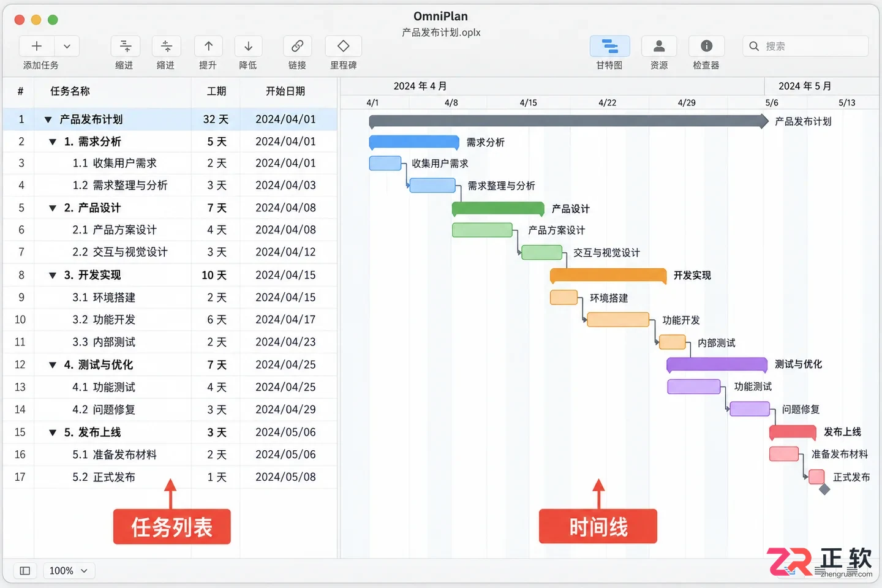Click the 10 天 duration cell
Image resolution: width=882 pixels, height=588 pixels.
214,276
